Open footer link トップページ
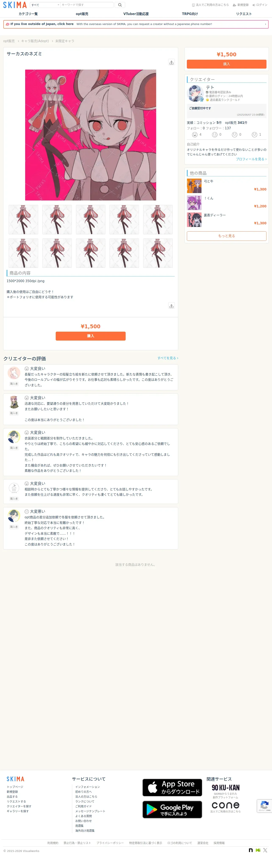Screen dimensions: 272x868 (x=15, y=787)
